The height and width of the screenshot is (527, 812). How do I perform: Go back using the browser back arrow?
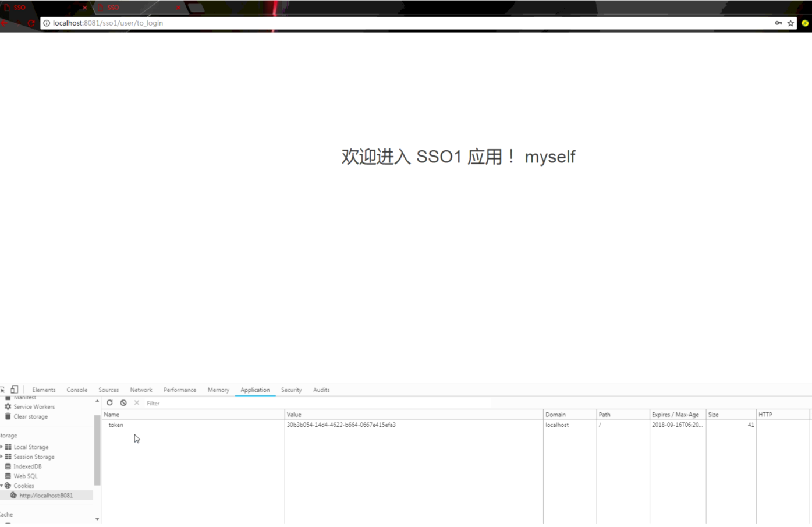tap(4, 23)
